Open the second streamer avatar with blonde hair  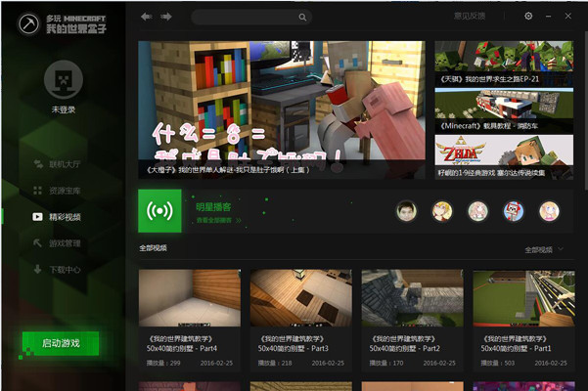(x=442, y=211)
